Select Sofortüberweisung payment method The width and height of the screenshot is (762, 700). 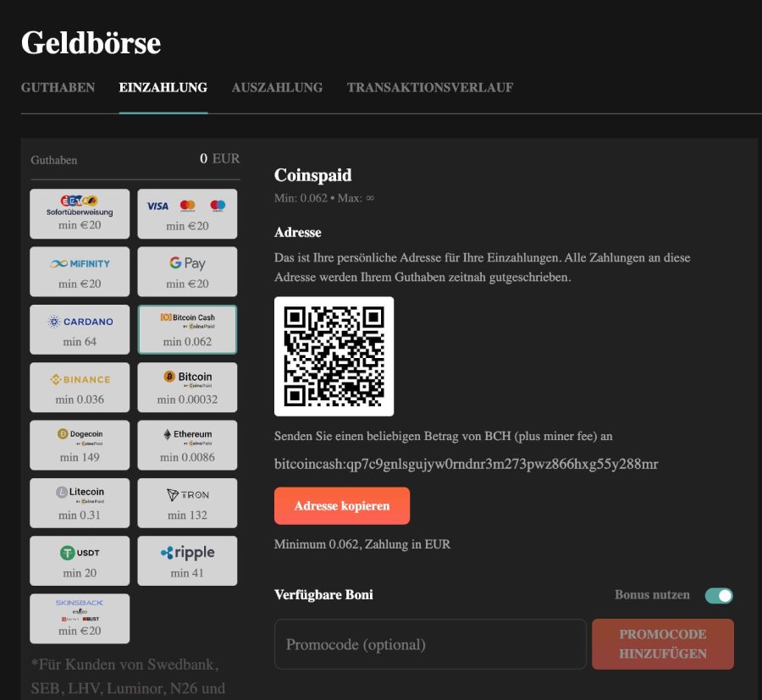point(80,213)
